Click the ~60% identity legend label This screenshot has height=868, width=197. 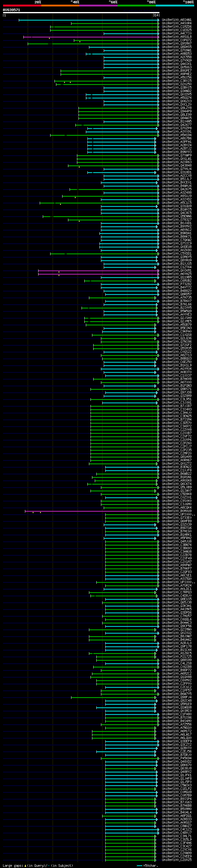point(113,2)
